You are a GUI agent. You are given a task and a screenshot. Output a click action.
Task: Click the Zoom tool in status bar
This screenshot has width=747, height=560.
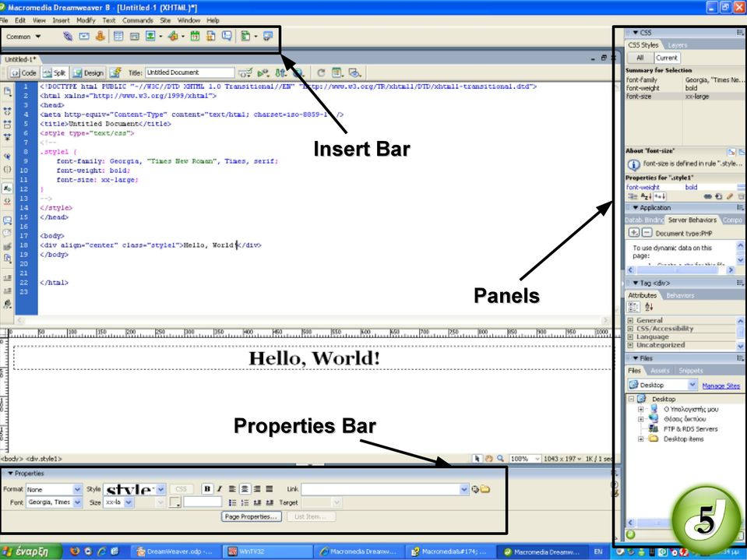point(500,459)
